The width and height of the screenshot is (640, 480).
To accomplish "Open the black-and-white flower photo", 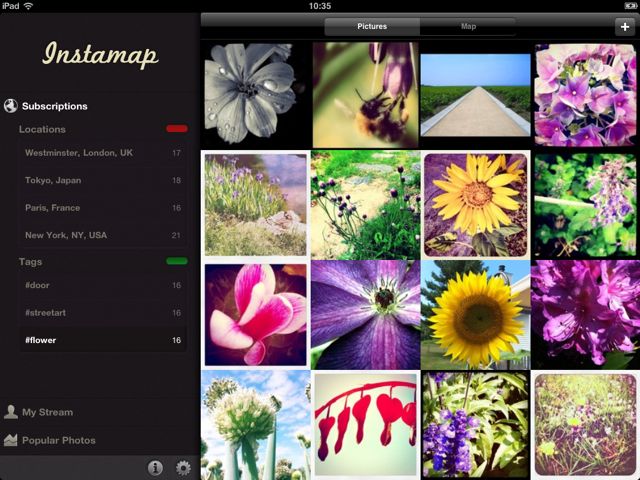I will click(256, 94).
